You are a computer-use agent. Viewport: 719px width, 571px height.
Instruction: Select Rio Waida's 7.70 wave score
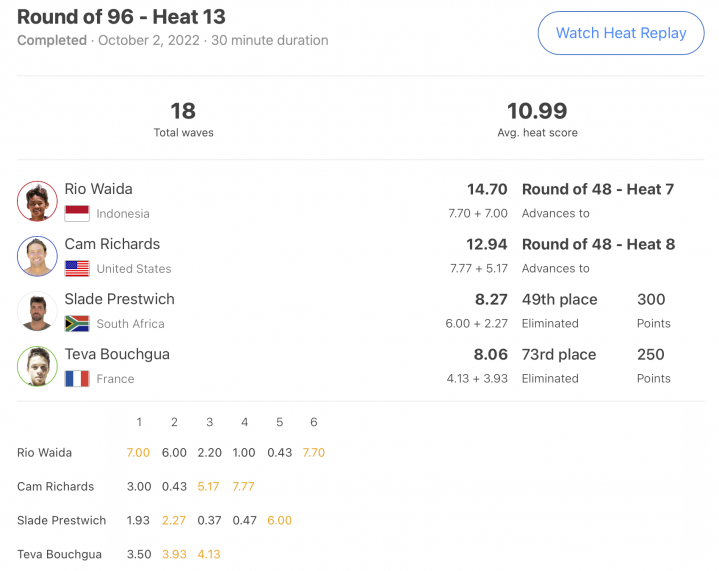tap(314, 453)
